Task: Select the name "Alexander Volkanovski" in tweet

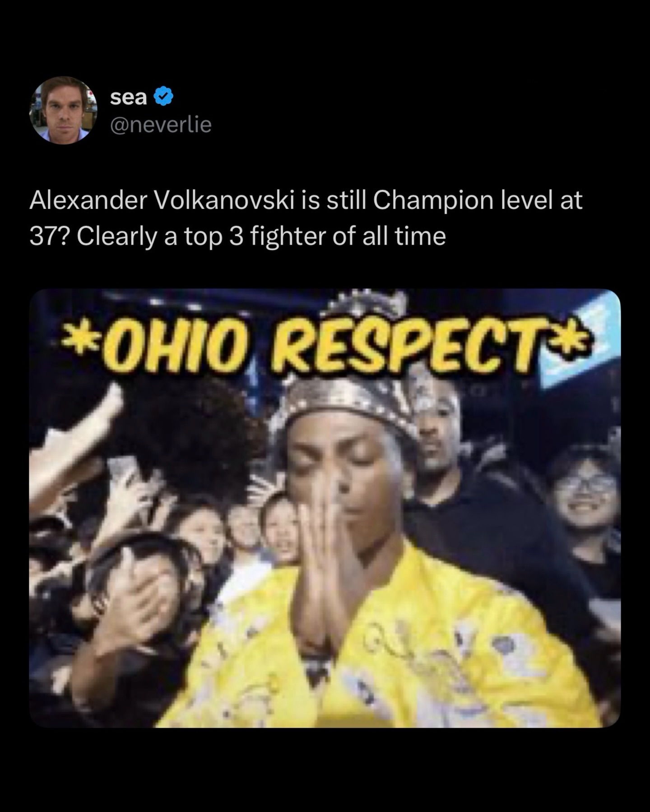Action: [162, 200]
